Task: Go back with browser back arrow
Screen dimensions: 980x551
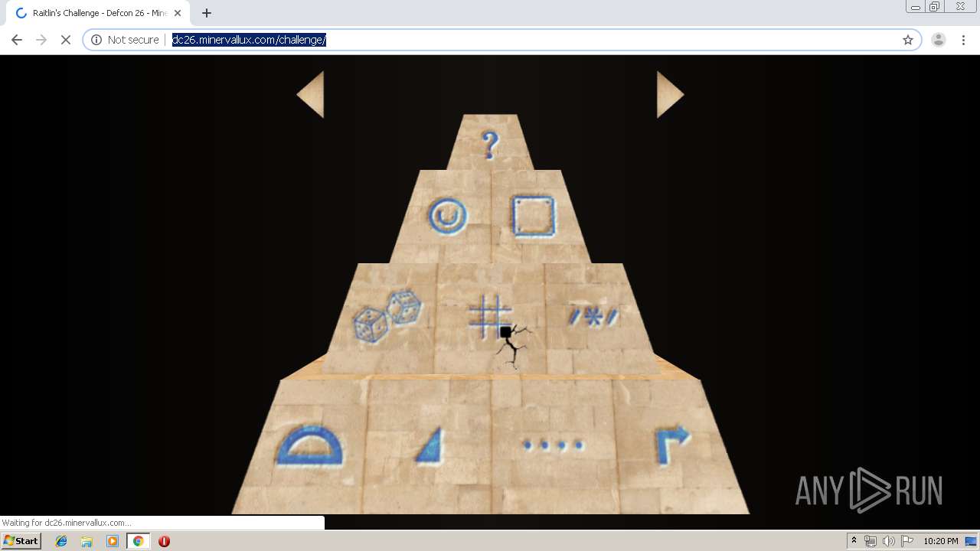Action: coord(17,40)
